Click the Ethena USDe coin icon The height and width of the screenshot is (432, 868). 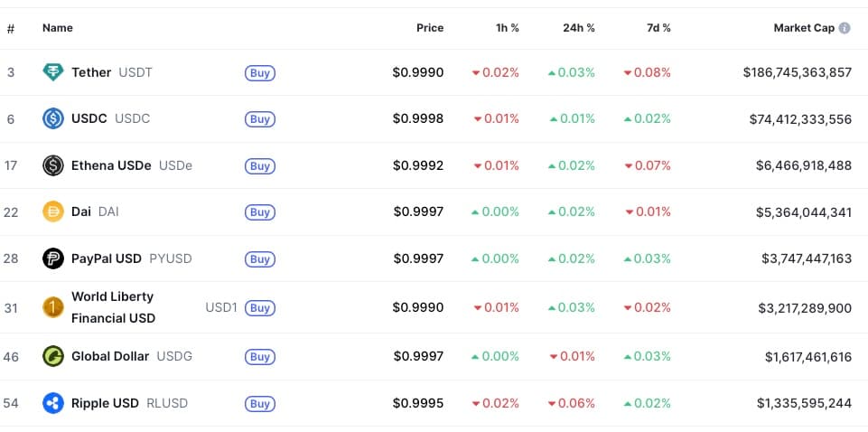click(53, 165)
